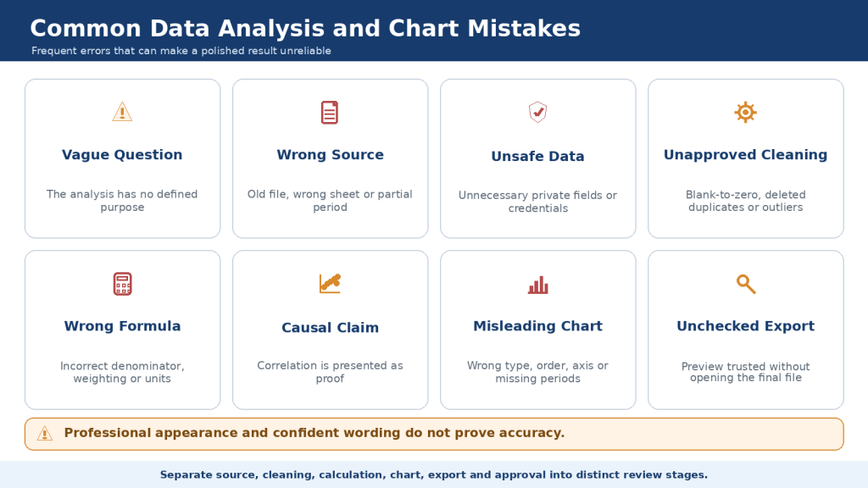This screenshot has height=488, width=868.
Task: Click the Unapproved Cleaning heading
Action: point(746,155)
